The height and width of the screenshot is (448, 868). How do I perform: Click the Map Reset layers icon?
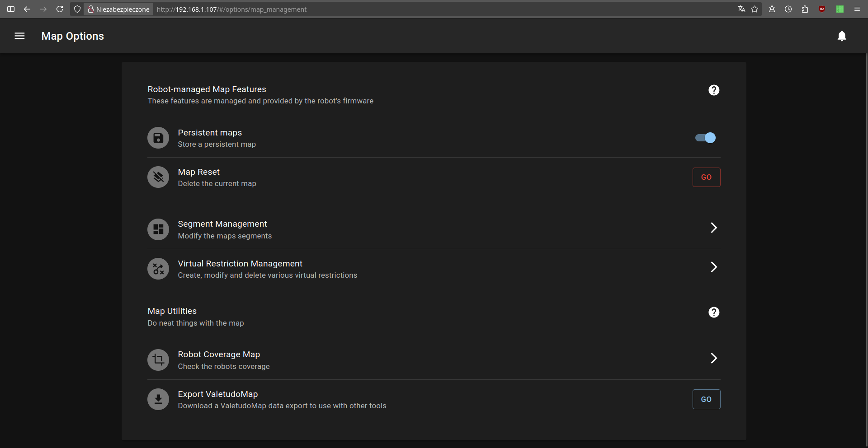pyautogui.click(x=158, y=177)
